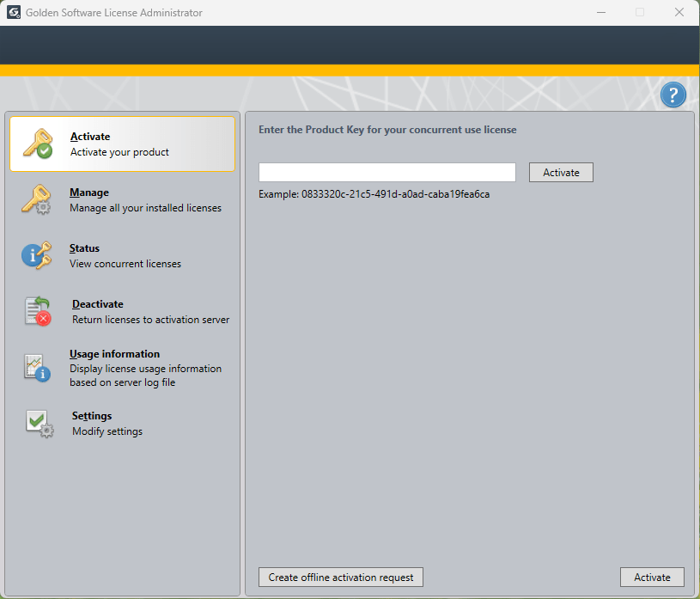Close the License Administrator window

click(679, 13)
